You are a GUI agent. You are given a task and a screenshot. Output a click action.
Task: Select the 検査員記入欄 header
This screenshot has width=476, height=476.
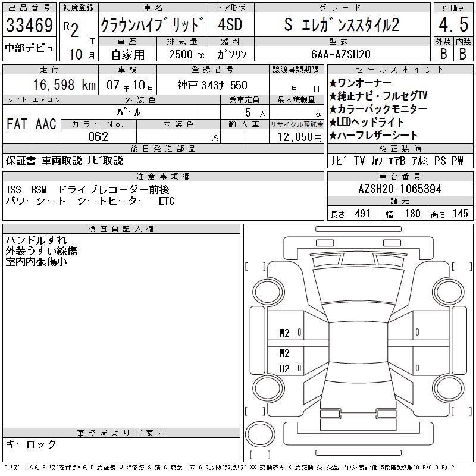(x=121, y=228)
